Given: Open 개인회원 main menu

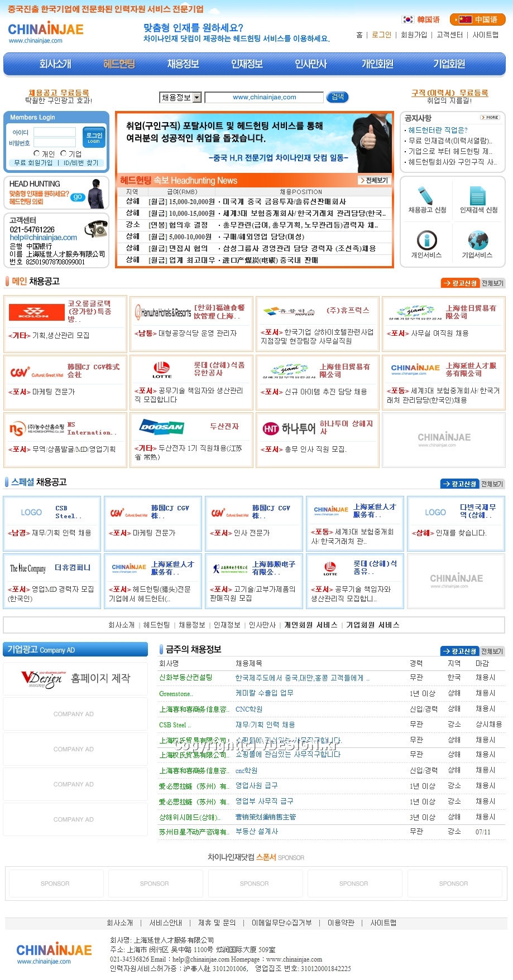Looking at the screenshot, I should (377, 64).
